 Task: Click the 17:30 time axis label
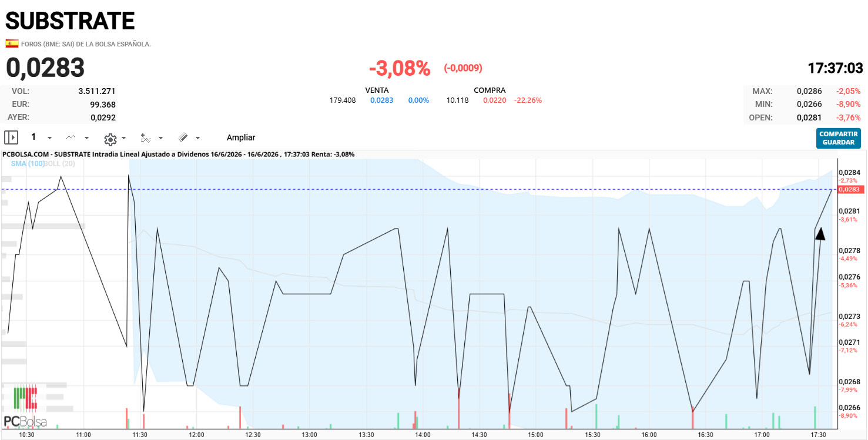coord(818,435)
